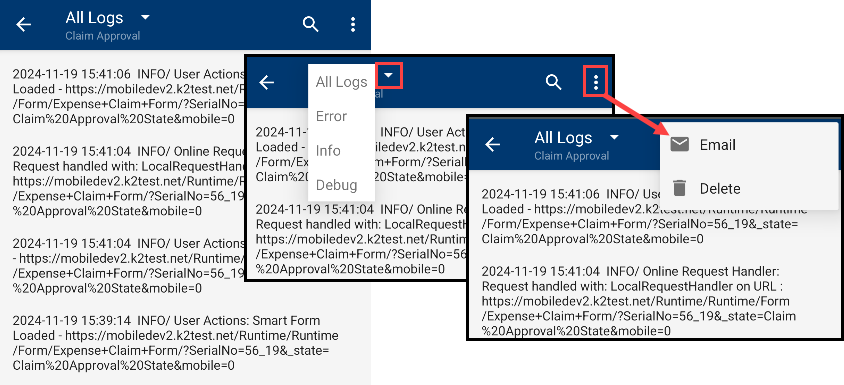This screenshot has width=844, height=385.
Task: Select All Logs filter option
Action: click(x=341, y=82)
